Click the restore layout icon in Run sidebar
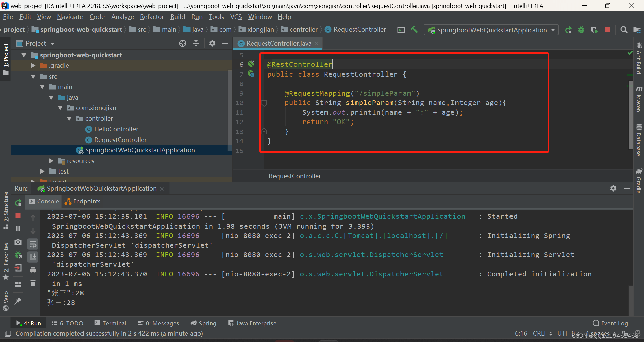Viewport: 644px width, 342px height. [18, 284]
